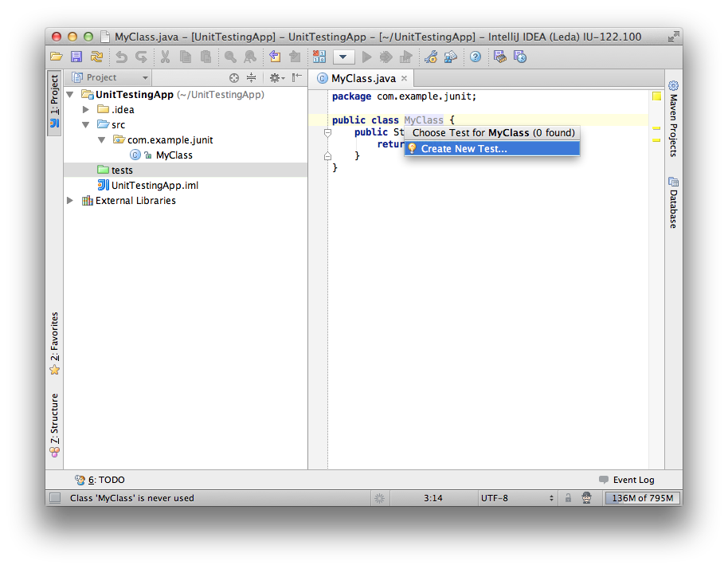Toggle read-only lock icon
Screen dimensions: 728x569
point(568,498)
